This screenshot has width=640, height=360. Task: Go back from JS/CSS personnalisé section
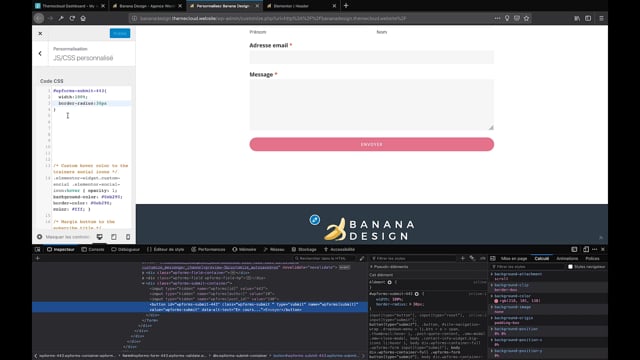[x=40, y=53]
